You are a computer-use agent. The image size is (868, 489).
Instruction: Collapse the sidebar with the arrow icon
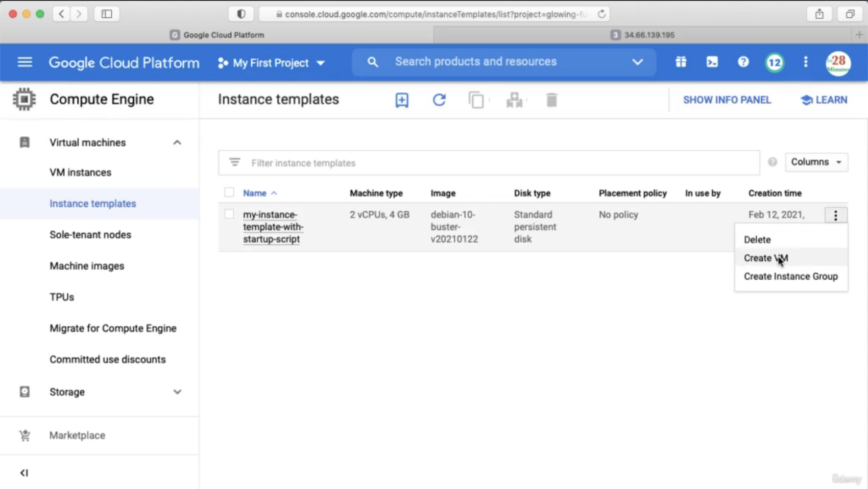coord(24,473)
